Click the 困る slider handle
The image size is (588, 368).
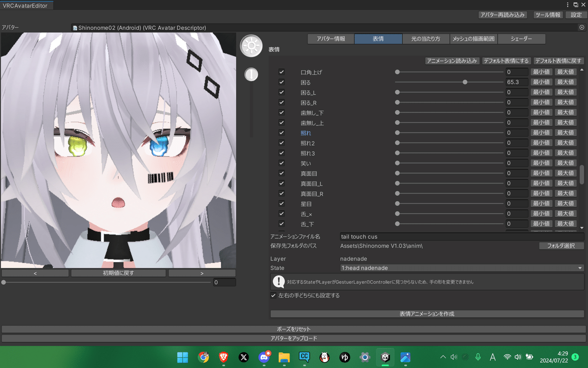[465, 82]
